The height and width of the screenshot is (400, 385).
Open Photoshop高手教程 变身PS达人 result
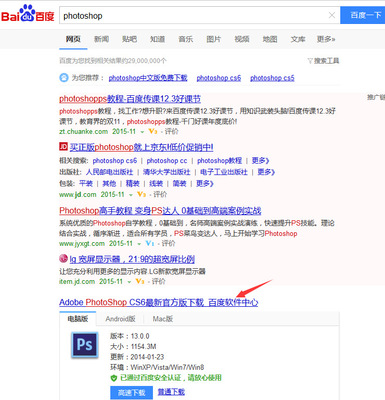[x=160, y=211]
